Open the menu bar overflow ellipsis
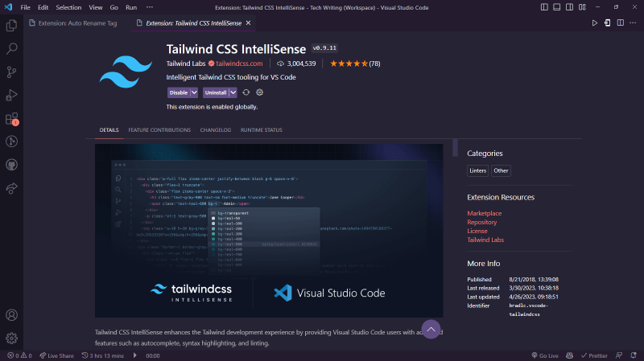 tap(150, 7)
